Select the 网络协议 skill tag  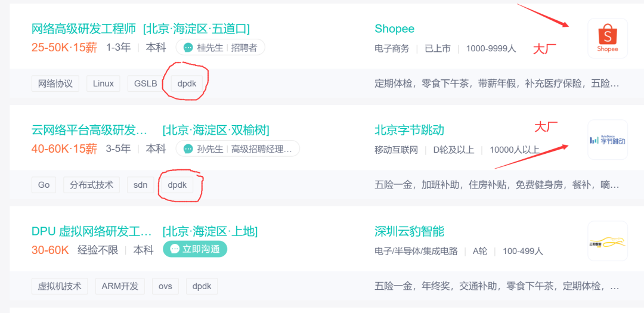pos(55,83)
